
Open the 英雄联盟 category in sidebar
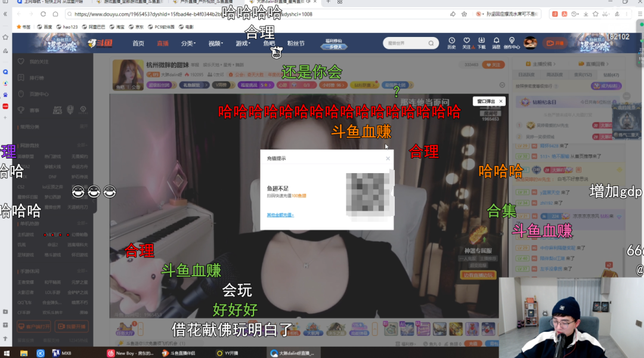(26, 156)
